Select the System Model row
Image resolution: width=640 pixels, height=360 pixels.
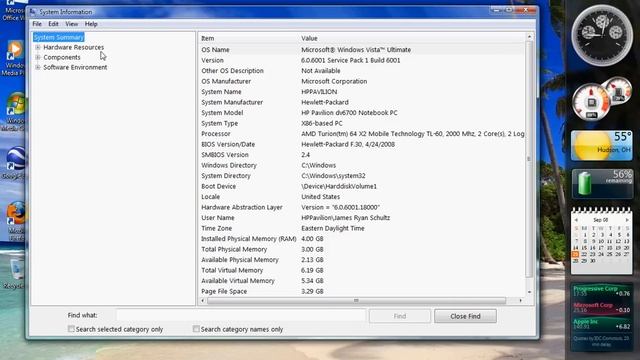click(x=362, y=113)
